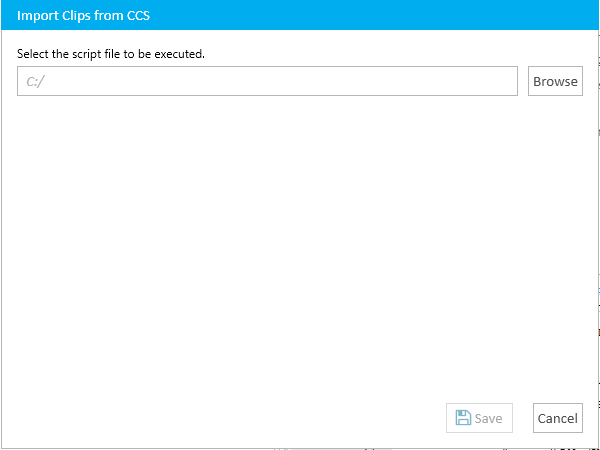Focus the script file path field

(x=267, y=81)
